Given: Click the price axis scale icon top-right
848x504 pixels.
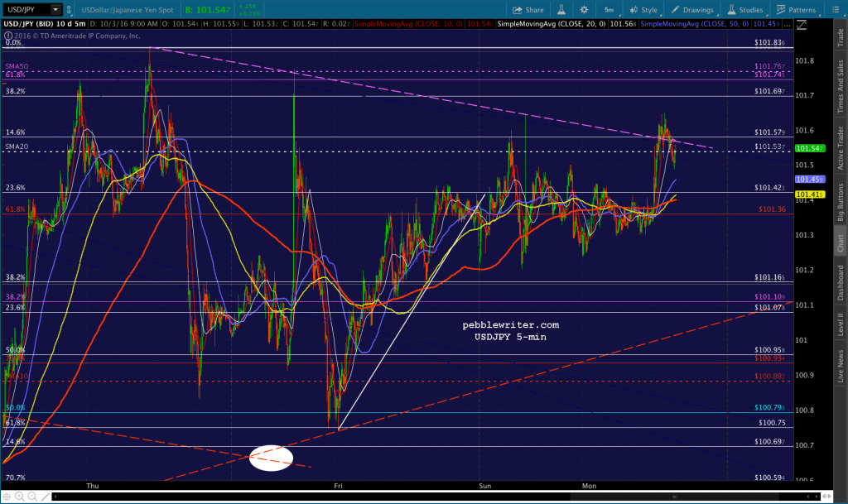Looking at the screenshot, I should [802, 25].
